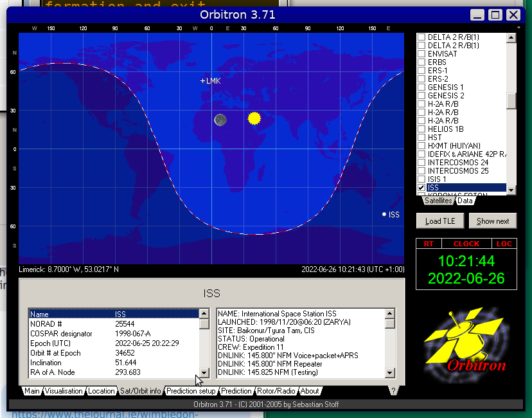Click the Show next button
This screenshot has height=418, width=532.
click(x=493, y=221)
